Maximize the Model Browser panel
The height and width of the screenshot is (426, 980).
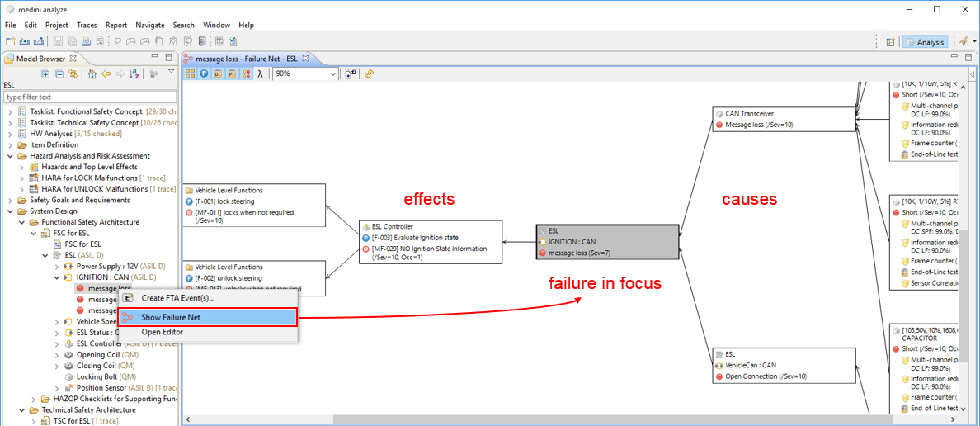[168, 58]
